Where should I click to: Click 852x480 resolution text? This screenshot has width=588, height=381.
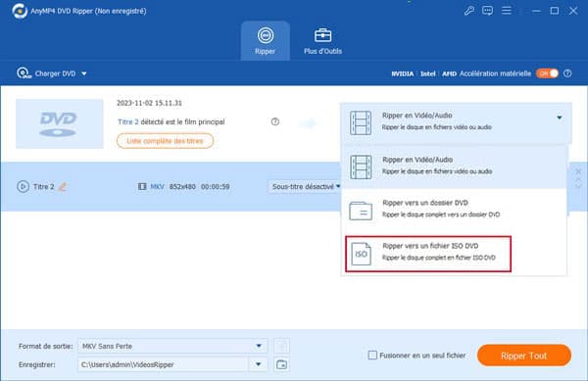point(182,186)
